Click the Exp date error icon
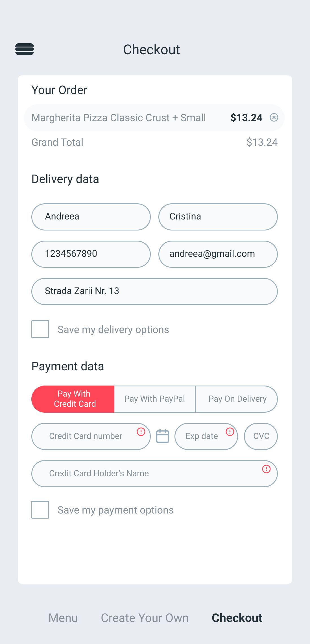 pyautogui.click(x=230, y=432)
